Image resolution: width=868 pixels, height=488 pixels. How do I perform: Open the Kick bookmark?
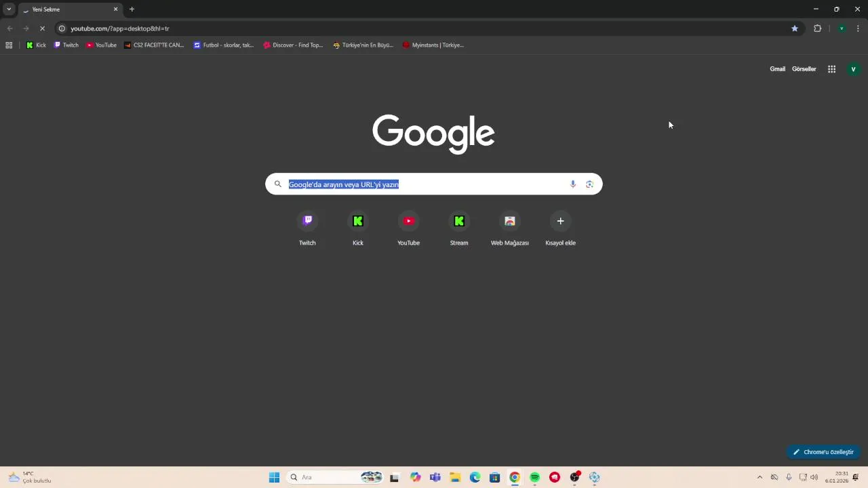coord(36,45)
